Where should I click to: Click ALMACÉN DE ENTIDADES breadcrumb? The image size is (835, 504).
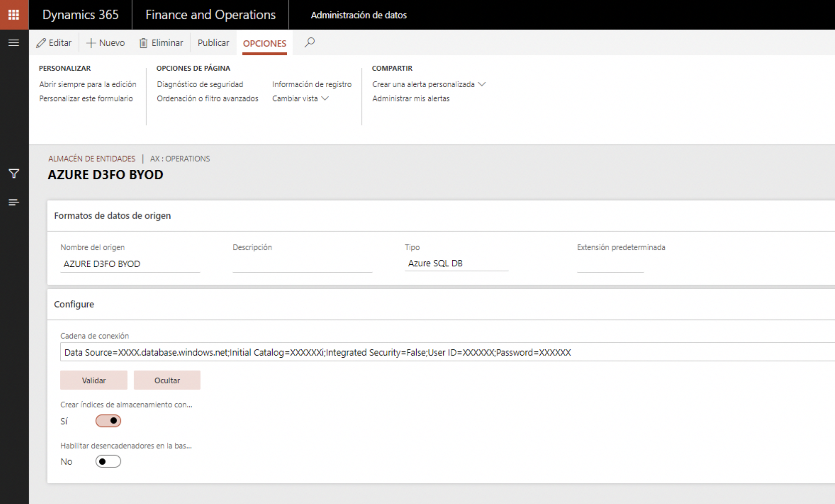[x=92, y=159]
